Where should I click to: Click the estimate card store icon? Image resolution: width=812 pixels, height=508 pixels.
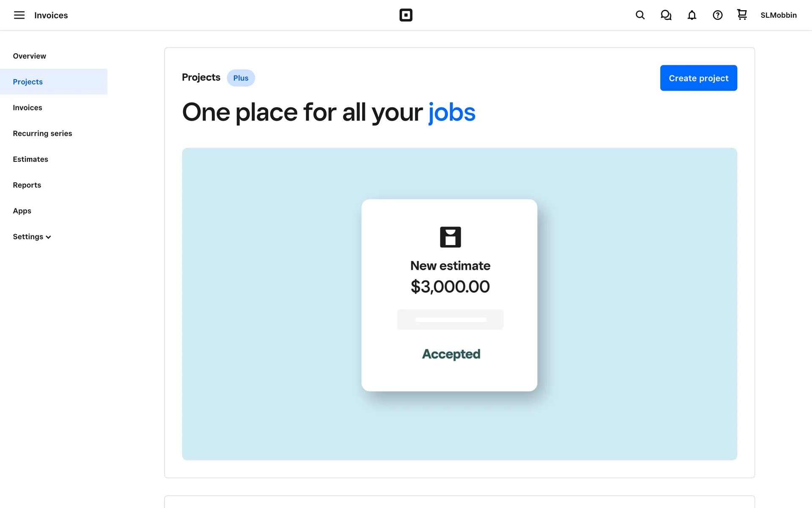[x=450, y=237]
